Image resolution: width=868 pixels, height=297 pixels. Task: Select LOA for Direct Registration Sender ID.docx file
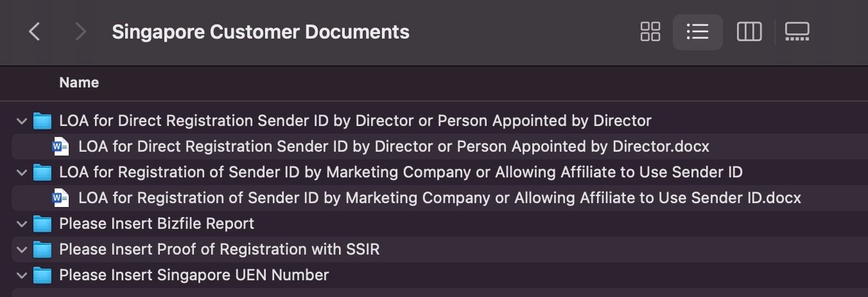click(393, 147)
